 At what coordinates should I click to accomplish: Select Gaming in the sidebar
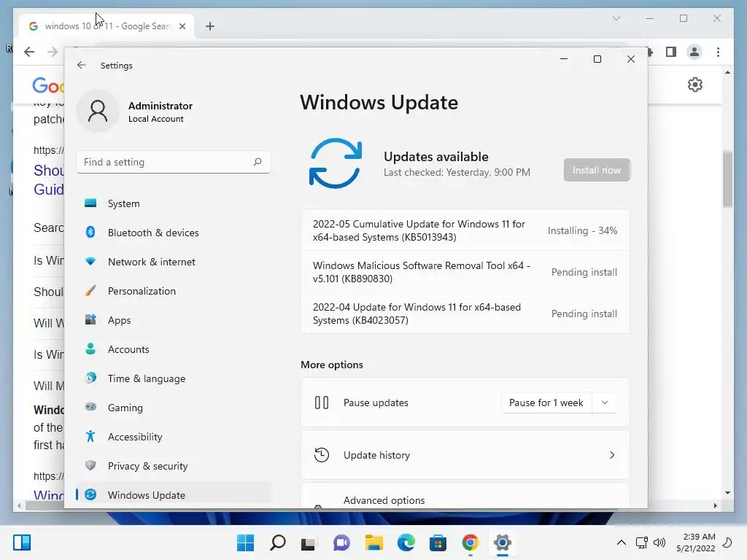[x=174, y=408]
